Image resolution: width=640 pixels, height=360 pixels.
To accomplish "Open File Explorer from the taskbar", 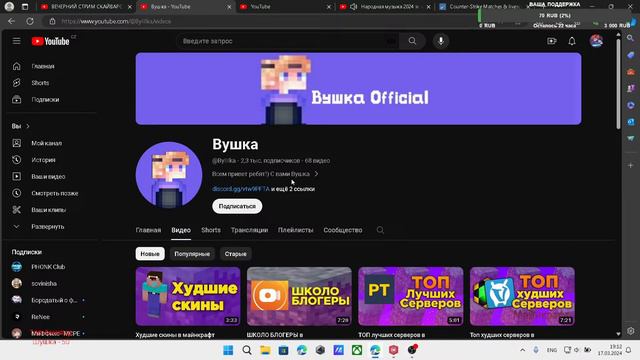I will click(265, 350).
